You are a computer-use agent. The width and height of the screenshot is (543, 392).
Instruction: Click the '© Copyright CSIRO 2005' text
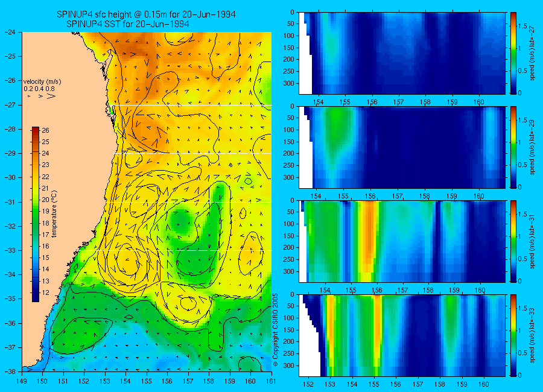click(276, 330)
